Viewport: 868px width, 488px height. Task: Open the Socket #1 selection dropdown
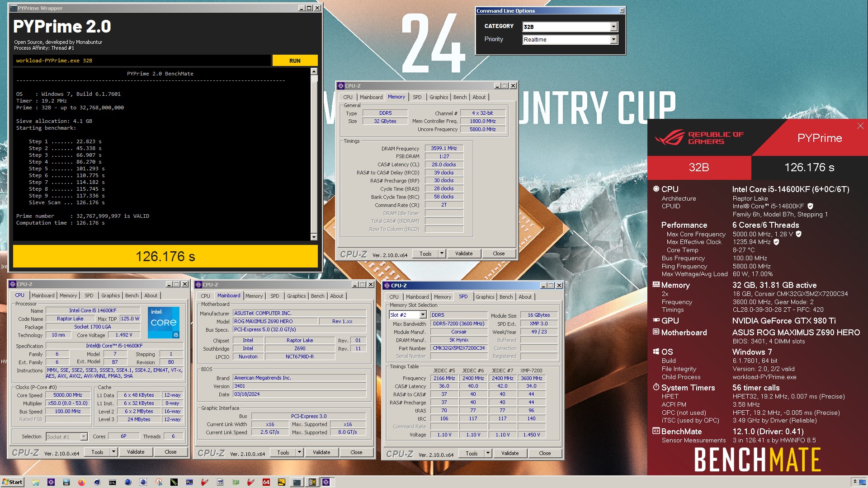pos(84,436)
